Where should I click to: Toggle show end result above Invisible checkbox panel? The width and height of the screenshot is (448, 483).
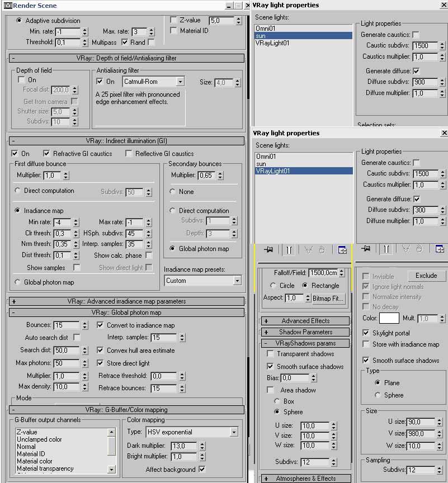pos(386,249)
